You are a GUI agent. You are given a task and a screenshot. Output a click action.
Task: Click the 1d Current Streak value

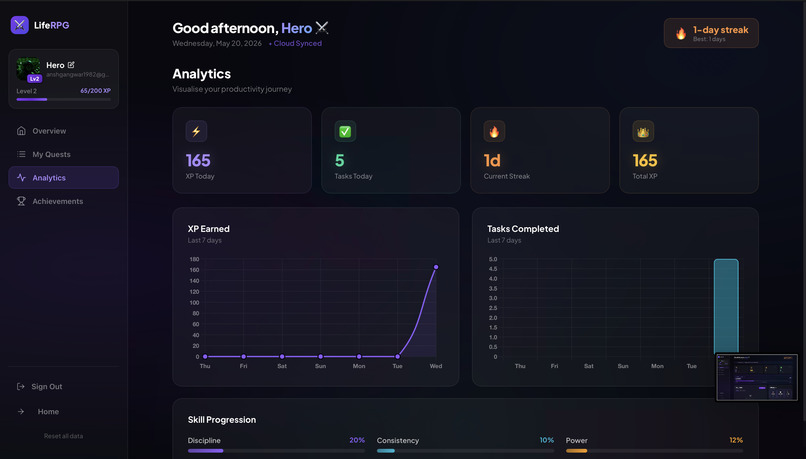(492, 160)
